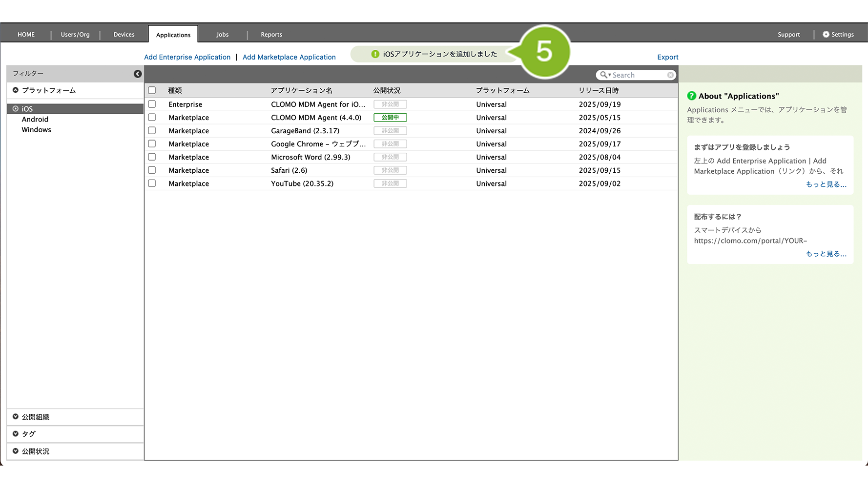Click into the Search input field

tap(639, 75)
